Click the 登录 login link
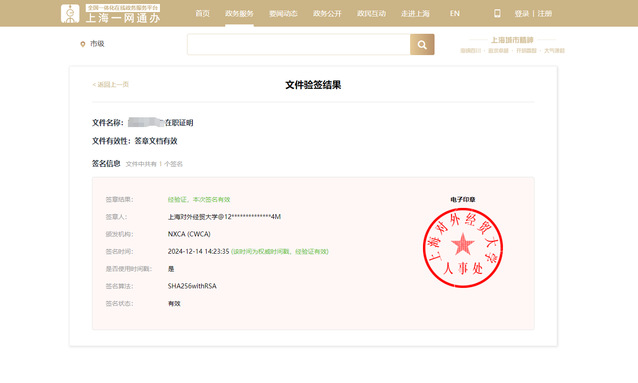This screenshot has height=383, width=638. tap(522, 13)
